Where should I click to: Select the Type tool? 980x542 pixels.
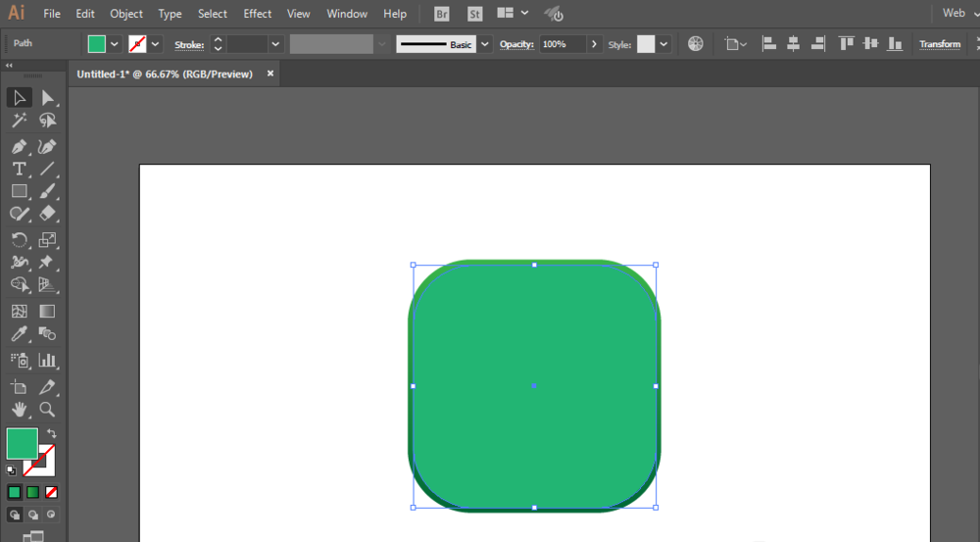coord(20,169)
